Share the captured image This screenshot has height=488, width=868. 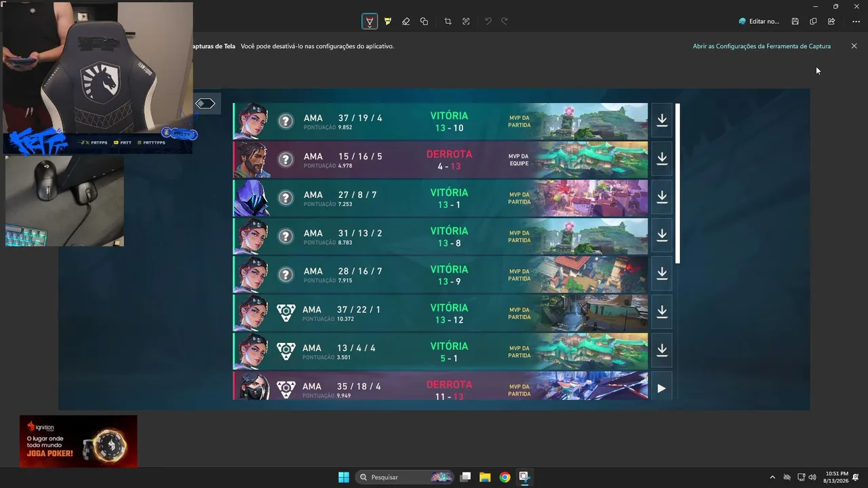pos(831,22)
